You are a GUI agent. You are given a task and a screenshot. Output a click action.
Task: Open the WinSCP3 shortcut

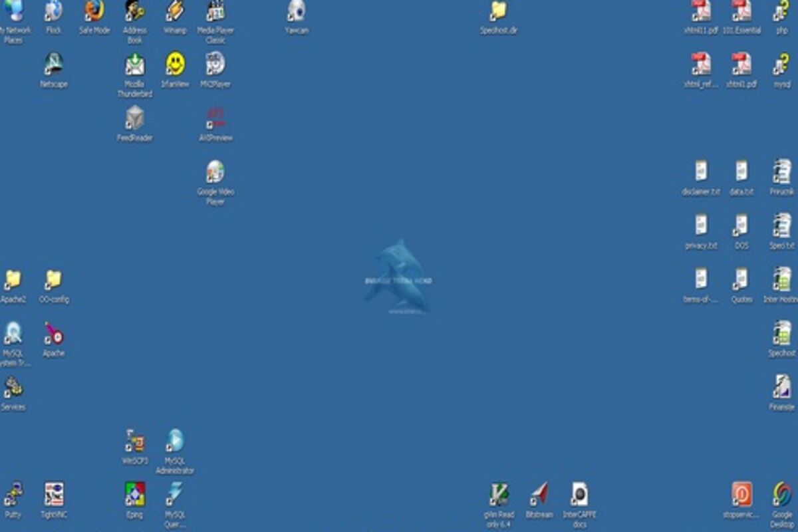[135, 441]
